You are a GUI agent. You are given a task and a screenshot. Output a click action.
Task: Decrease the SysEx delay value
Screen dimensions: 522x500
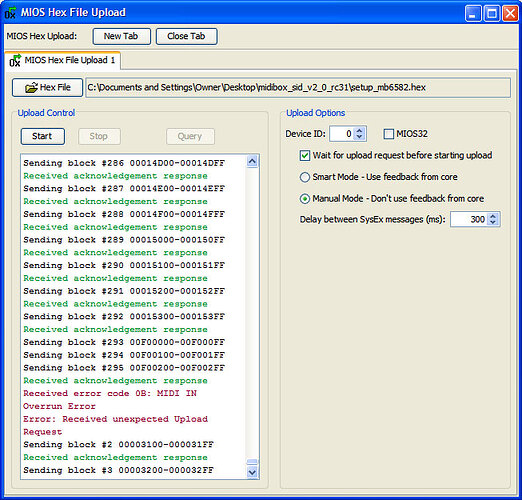(x=493, y=223)
